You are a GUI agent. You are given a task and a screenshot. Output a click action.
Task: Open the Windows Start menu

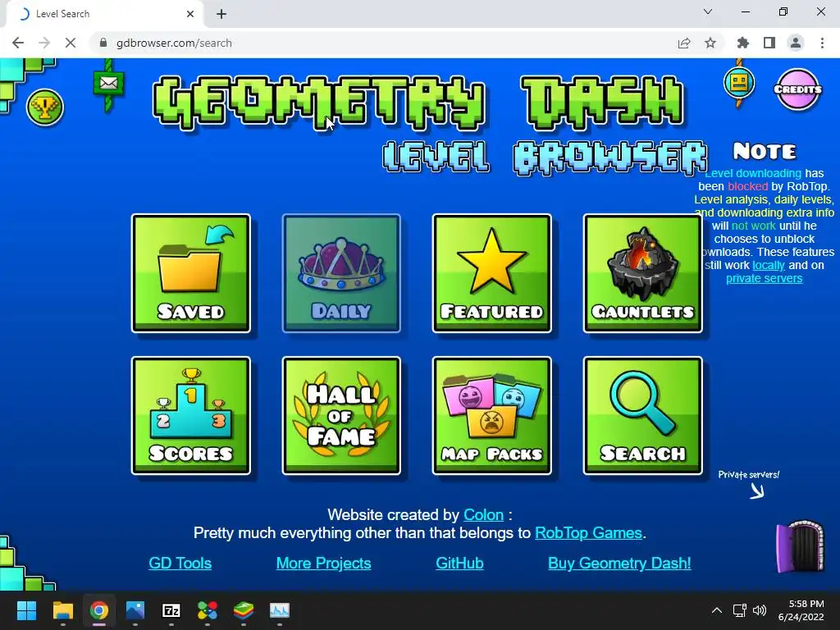tap(26, 610)
